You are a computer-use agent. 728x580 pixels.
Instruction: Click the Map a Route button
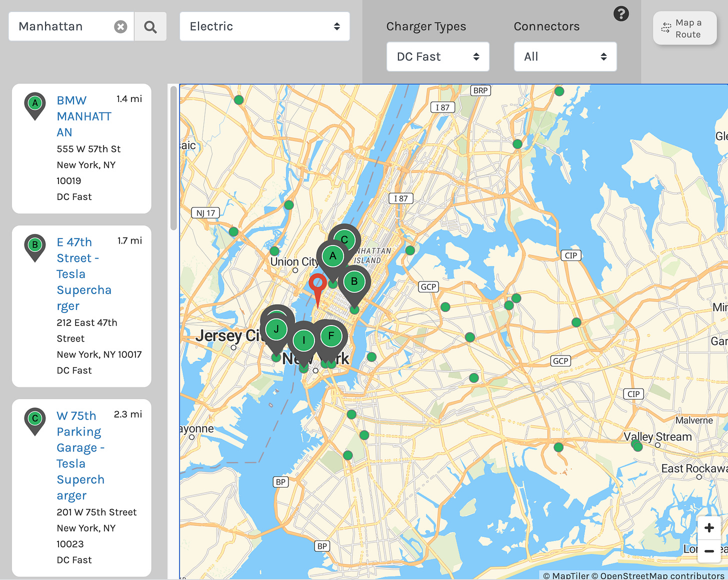tap(684, 28)
